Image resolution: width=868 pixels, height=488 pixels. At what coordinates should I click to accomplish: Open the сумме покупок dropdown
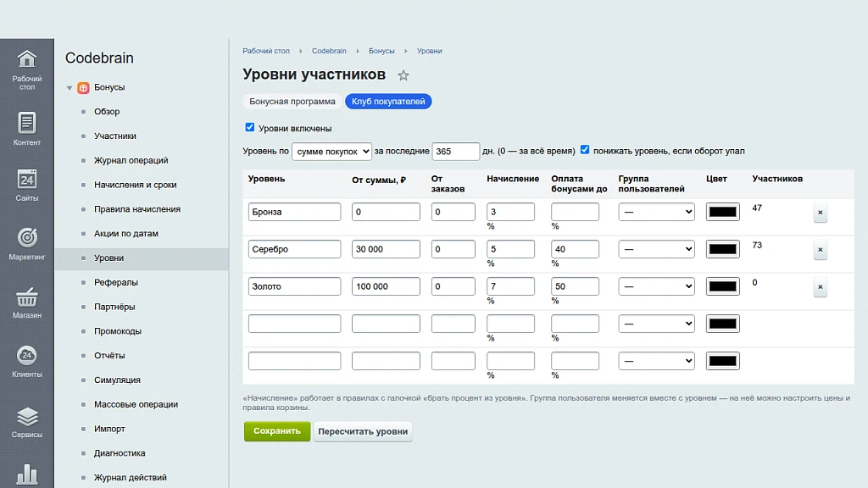[331, 151]
